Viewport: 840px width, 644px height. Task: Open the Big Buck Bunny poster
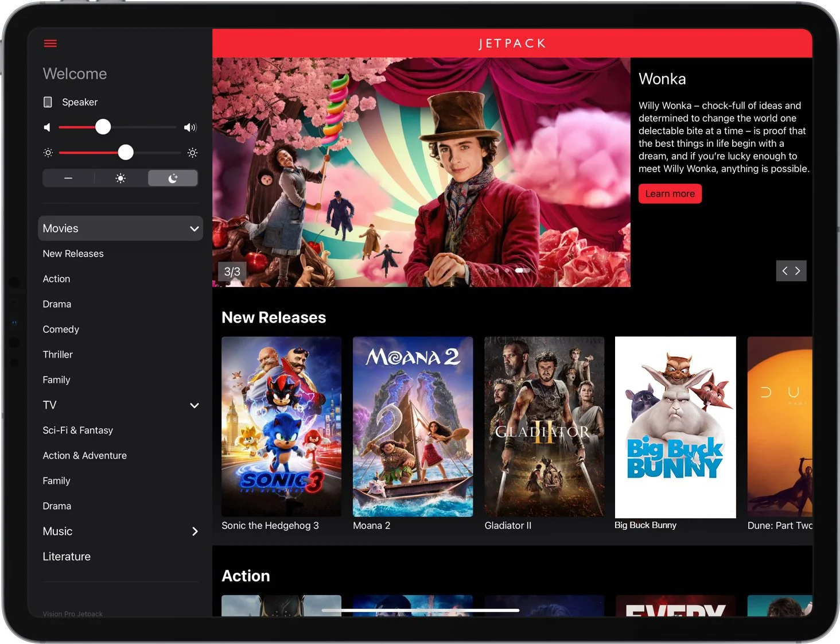pos(675,427)
